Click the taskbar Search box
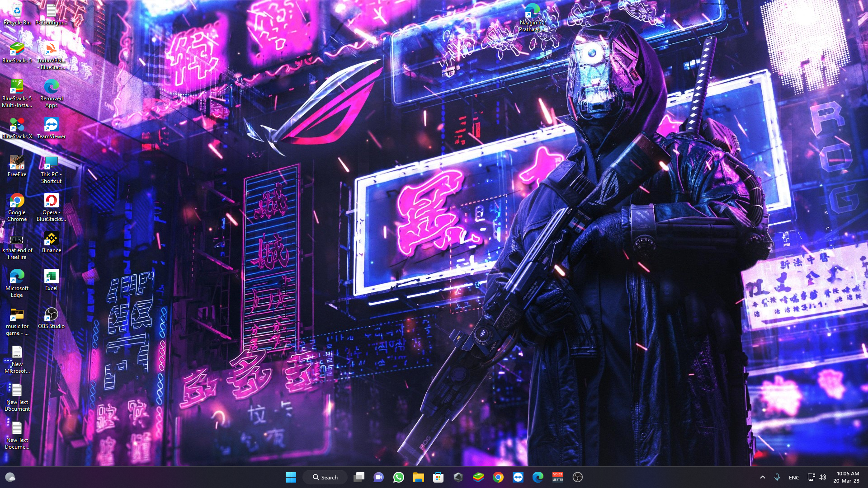The image size is (868, 488). [x=325, y=477]
